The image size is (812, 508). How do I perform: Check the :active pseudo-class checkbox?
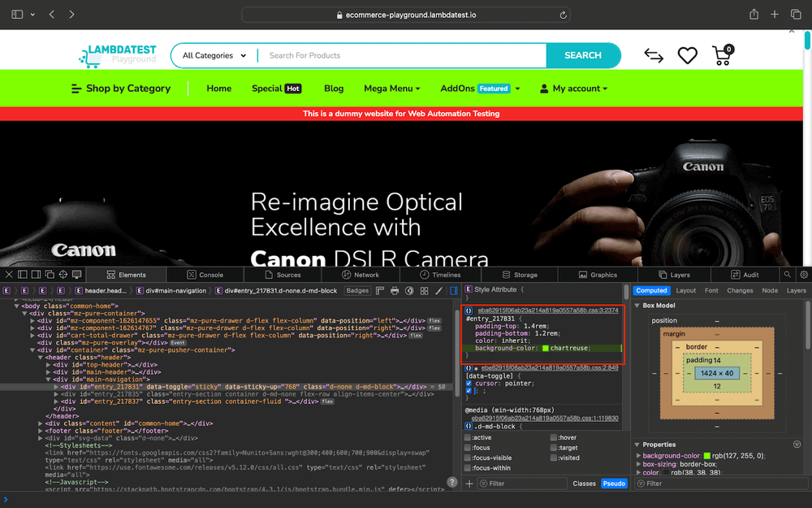(468, 437)
